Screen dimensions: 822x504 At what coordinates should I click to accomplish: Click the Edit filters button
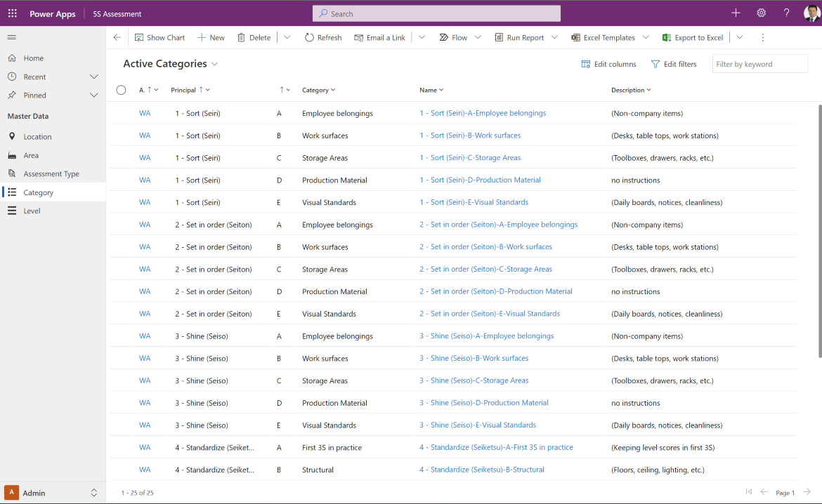click(674, 64)
